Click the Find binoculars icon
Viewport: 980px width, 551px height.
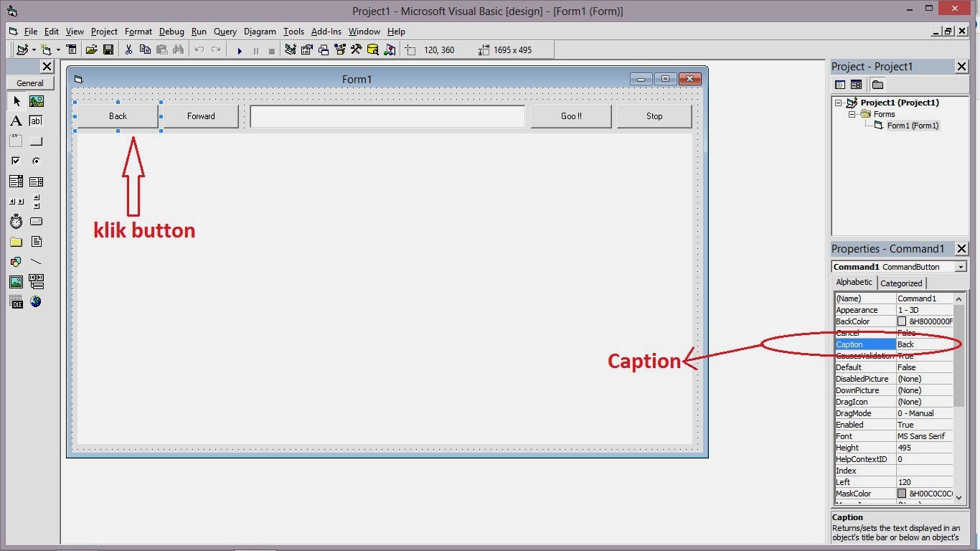178,50
